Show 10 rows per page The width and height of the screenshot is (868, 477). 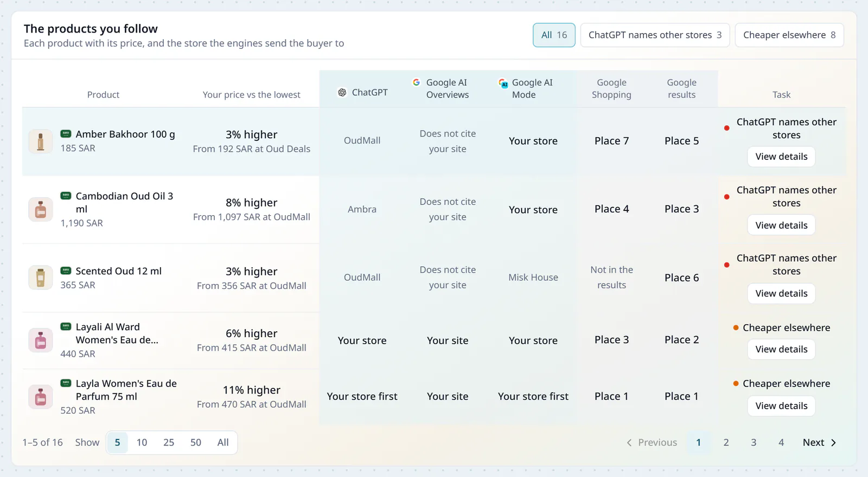coord(142,443)
